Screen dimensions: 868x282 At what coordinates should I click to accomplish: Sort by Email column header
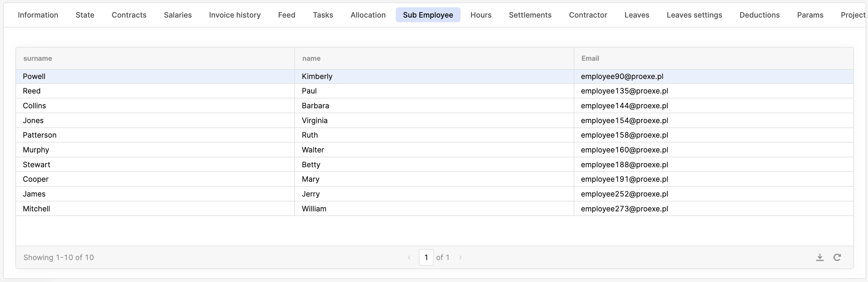click(590, 58)
